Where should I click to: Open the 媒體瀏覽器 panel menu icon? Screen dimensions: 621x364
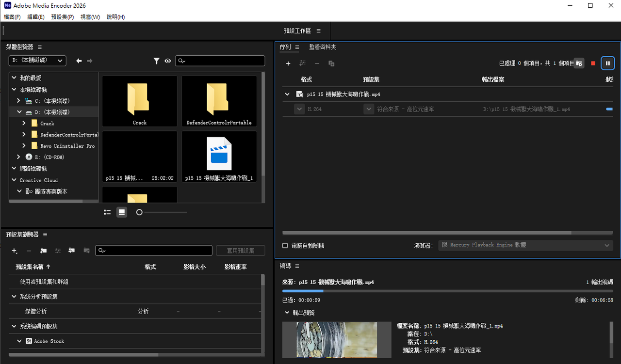(x=40, y=47)
